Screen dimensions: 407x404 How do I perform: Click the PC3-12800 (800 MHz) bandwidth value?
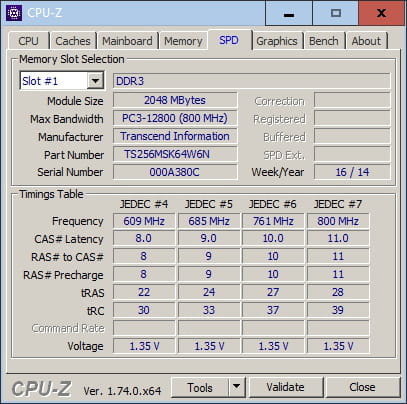click(175, 118)
